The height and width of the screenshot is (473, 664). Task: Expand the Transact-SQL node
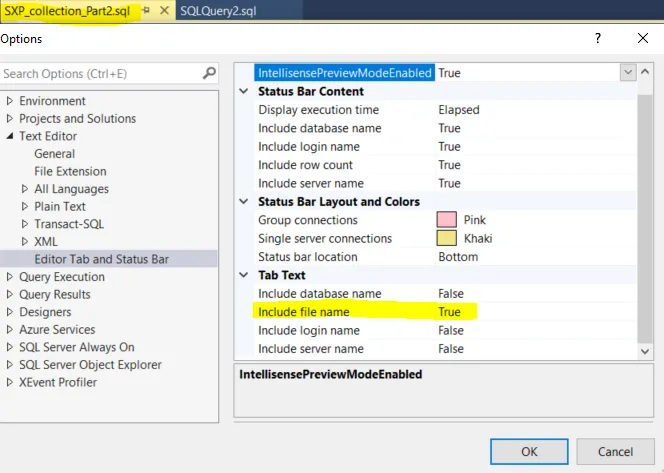coord(25,224)
